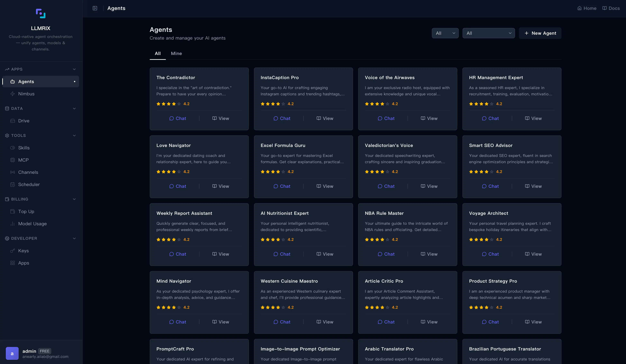Go to Drive in the sidebar

(x=41, y=121)
